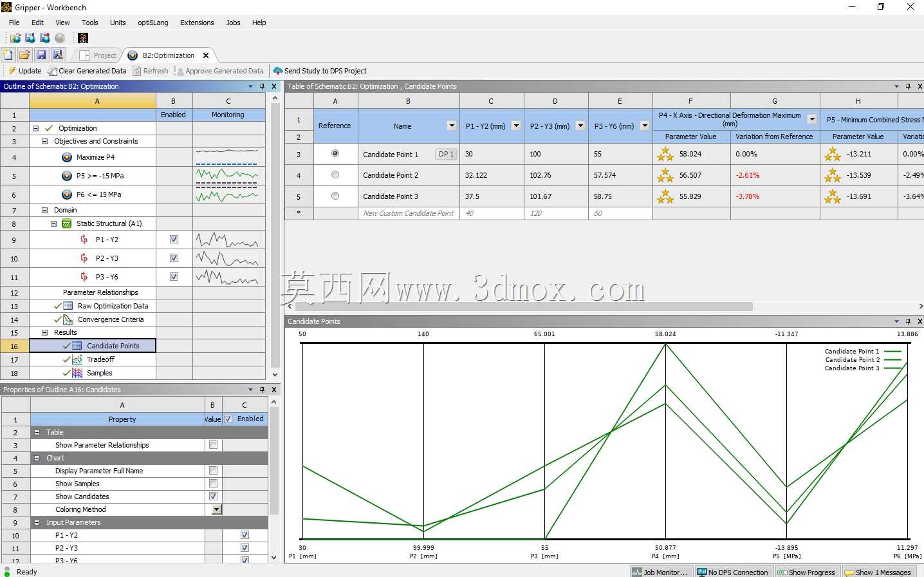Click the DP 1 button for Candidate Point 1
The image size is (924, 577).
(x=446, y=154)
